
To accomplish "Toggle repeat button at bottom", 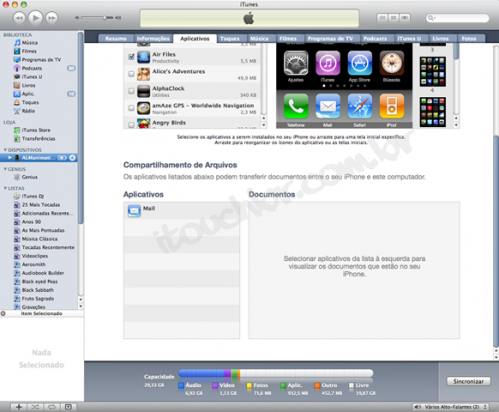I will click(52, 407).
